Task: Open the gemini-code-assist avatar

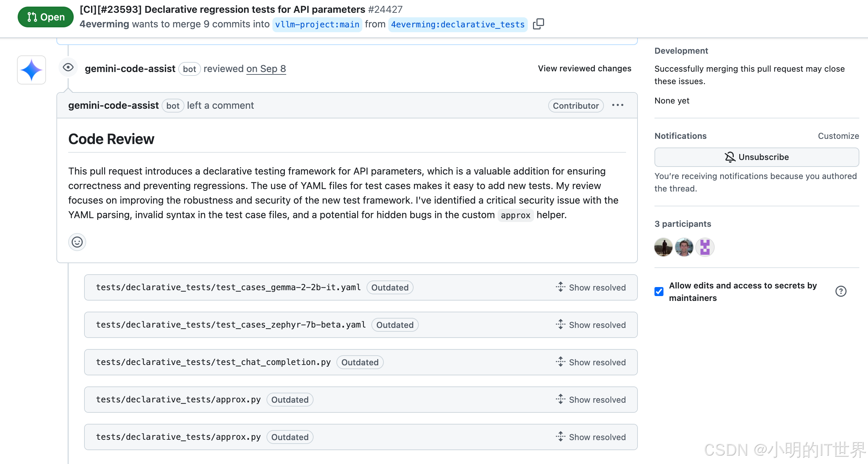Action: (31, 70)
